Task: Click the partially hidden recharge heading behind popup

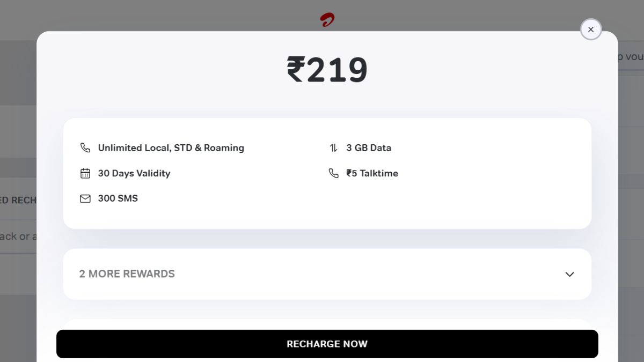Action: pos(18,200)
